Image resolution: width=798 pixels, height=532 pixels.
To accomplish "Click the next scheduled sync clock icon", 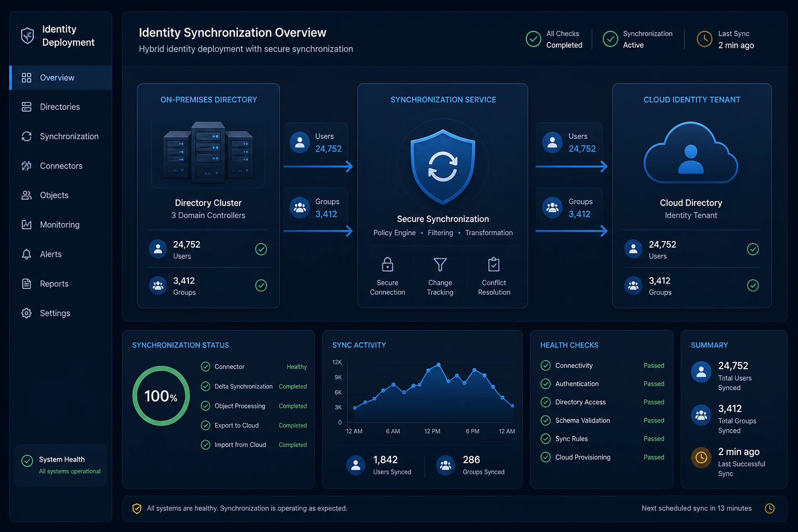I will pyautogui.click(x=770, y=508).
